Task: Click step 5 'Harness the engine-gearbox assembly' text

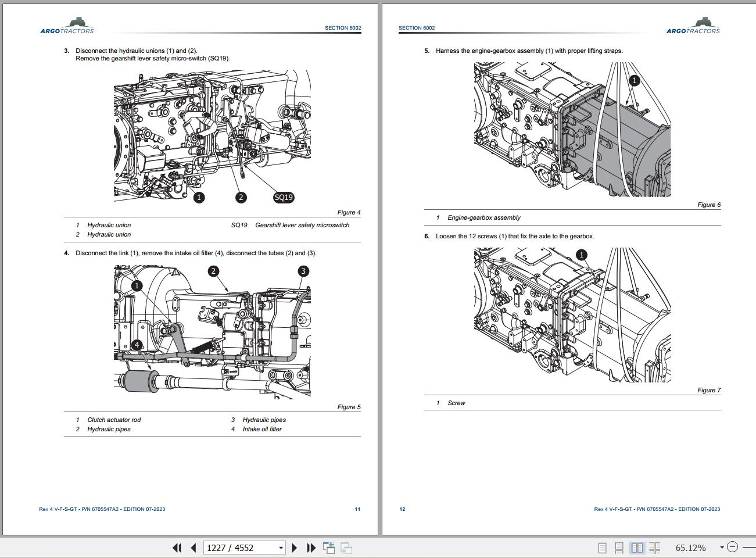Action: pyautogui.click(x=529, y=51)
